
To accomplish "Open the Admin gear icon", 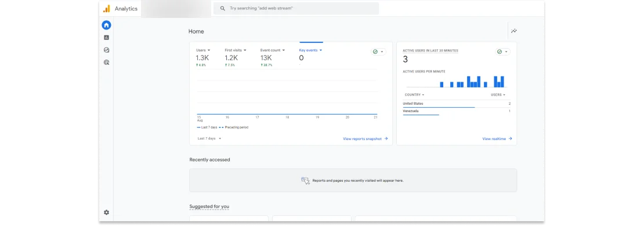I will coord(106,212).
